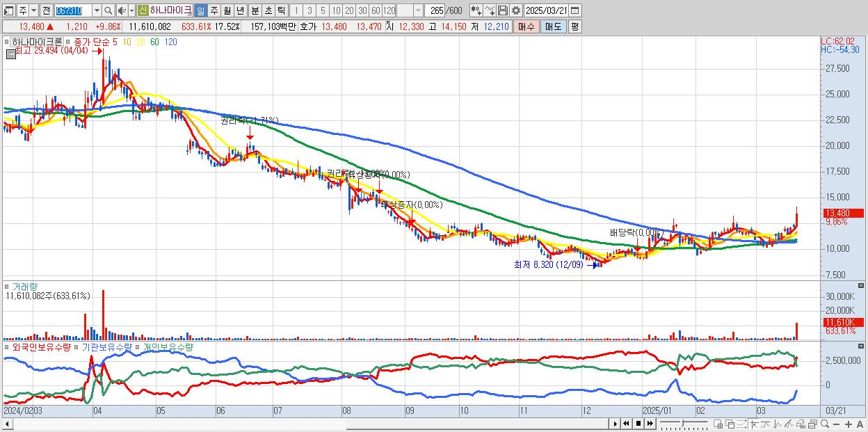Expand holdings panel corner button
Screen dimensions: 868x432
pos(862,346)
